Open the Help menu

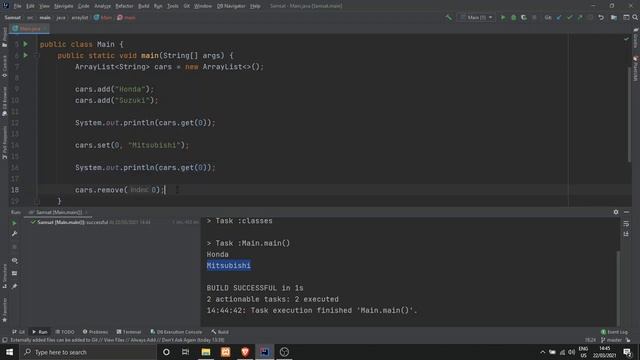(x=255, y=6)
